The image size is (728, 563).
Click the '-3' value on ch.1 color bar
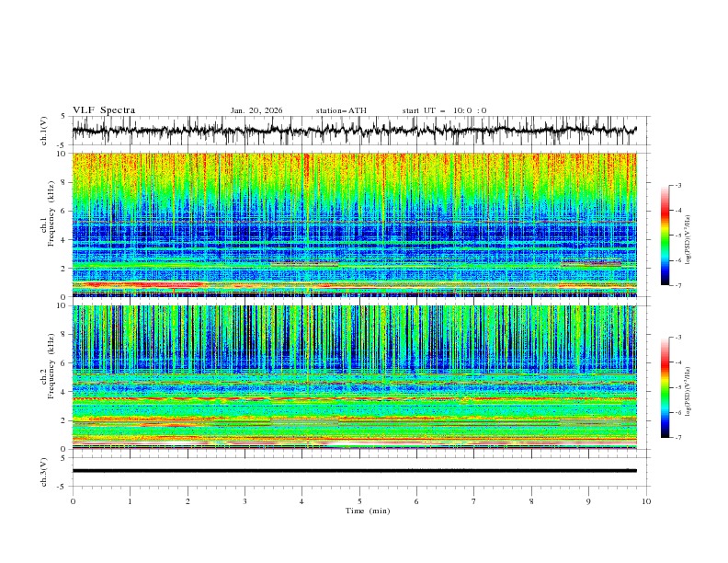[x=677, y=185]
